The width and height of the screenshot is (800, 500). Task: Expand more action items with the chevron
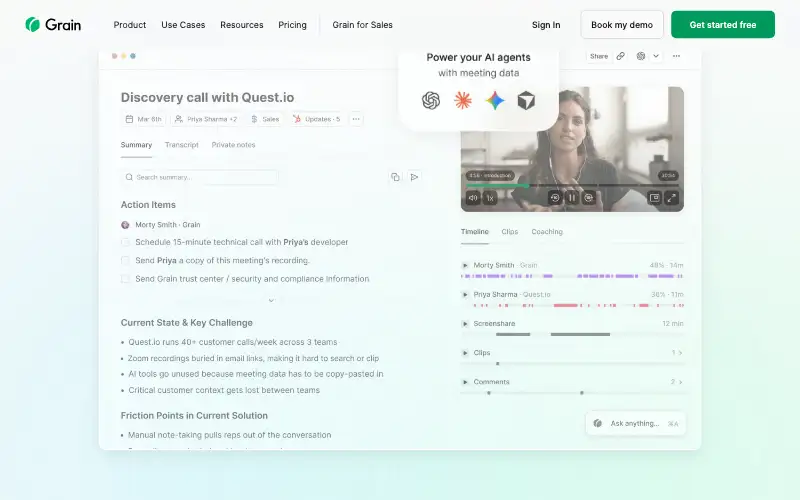[x=271, y=300]
